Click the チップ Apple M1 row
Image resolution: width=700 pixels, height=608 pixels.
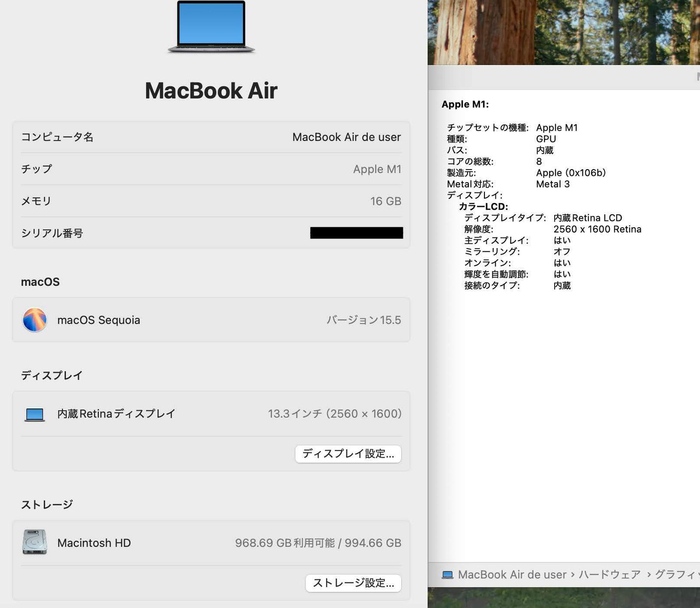click(x=211, y=169)
